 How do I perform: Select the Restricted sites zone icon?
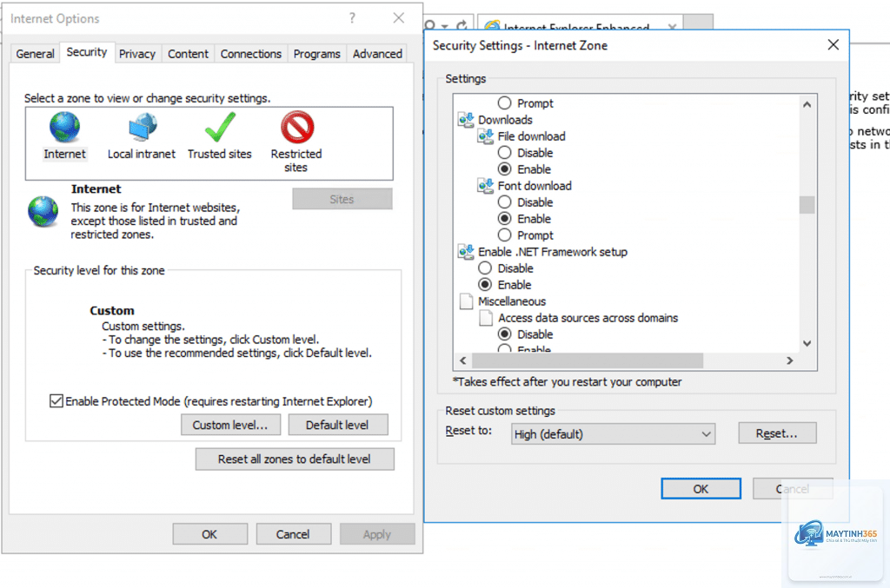pos(297,127)
